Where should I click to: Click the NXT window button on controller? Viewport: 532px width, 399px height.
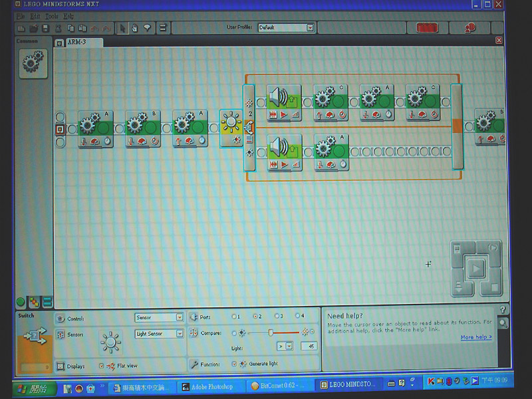tap(458, 250)
